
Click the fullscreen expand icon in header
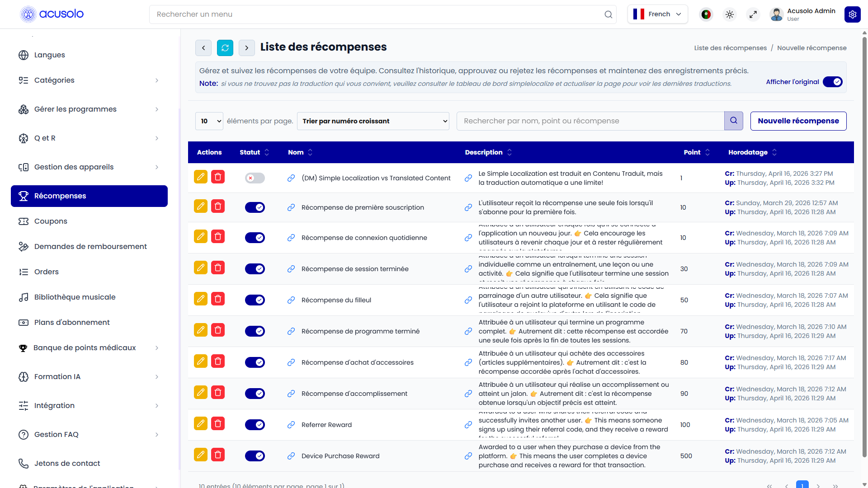(753, 14)
